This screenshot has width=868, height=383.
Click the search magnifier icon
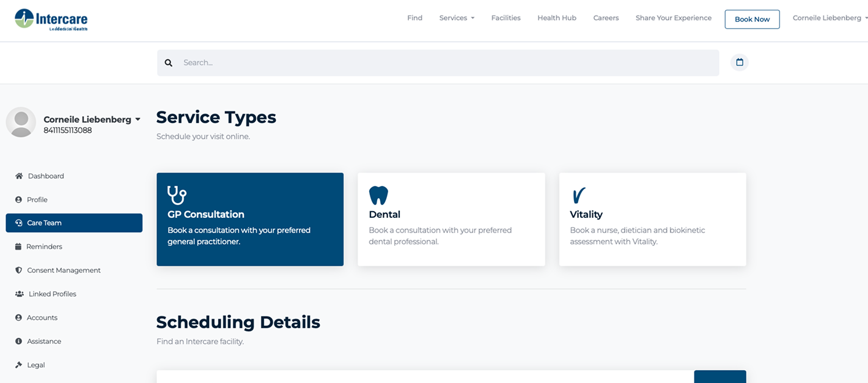(169, 63)
